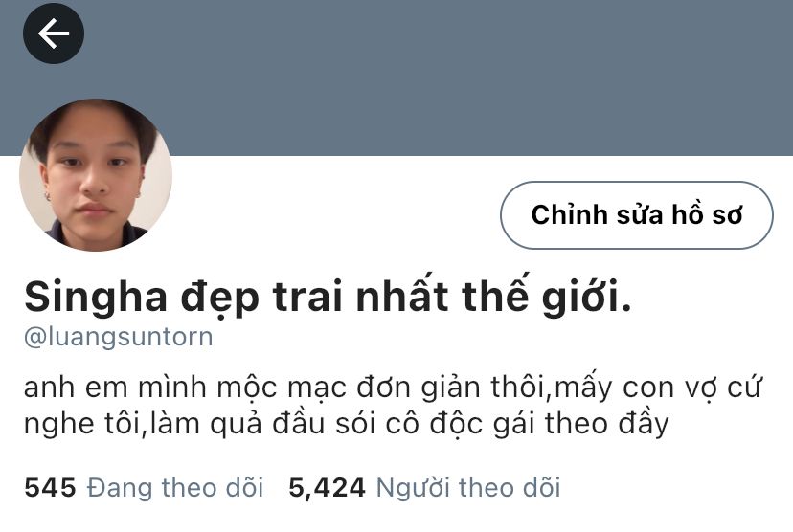Open the circular profile avatar photo
Image resolution: width=793 pixels, height=532 pixels.
[96, 174]
